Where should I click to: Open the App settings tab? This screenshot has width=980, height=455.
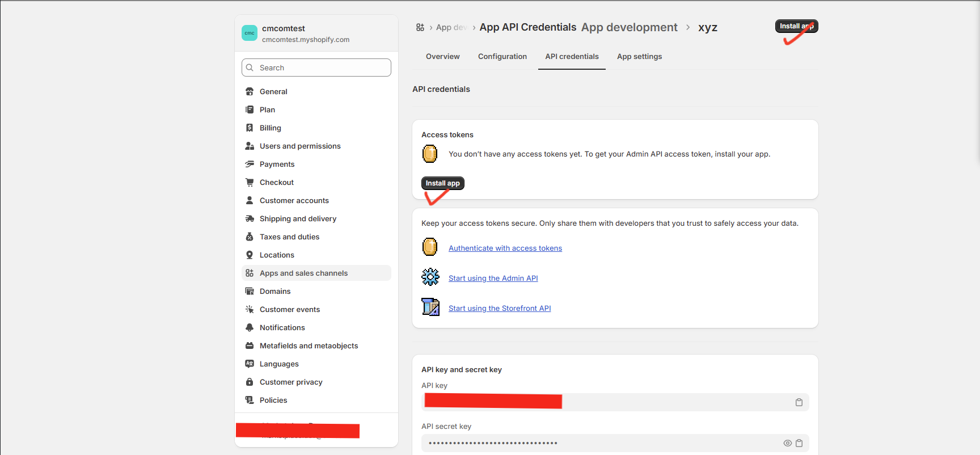(639, 57)
